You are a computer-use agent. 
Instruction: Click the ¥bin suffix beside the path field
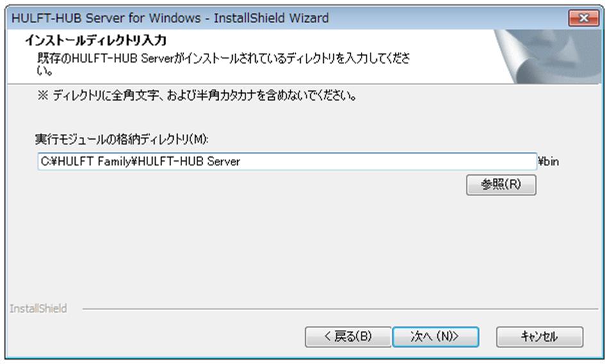coord(548,161)
